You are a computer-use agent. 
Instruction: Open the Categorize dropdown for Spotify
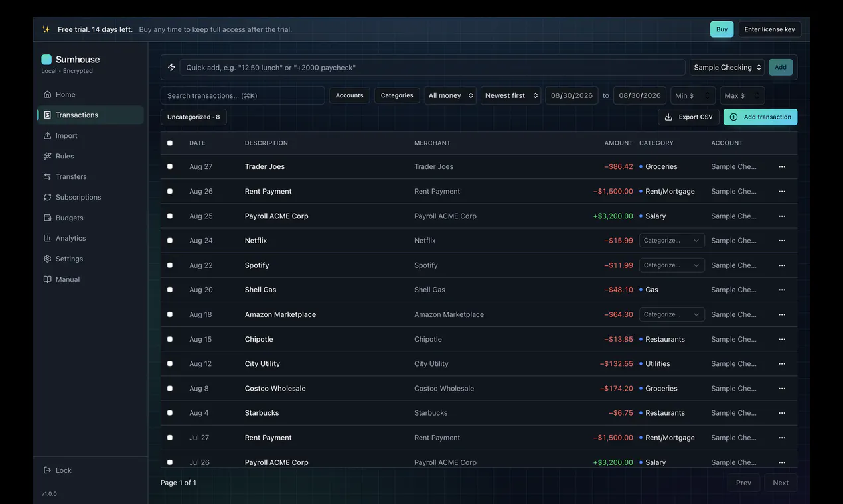click(672, 265)
